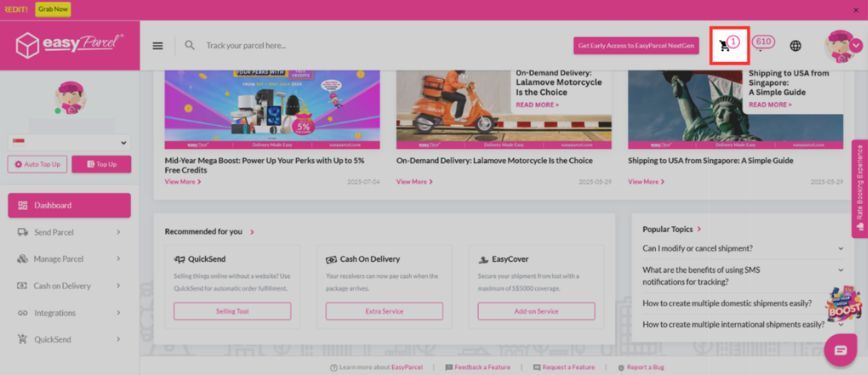
Task: Click Get Early Access to EasyParcel NextGen
Action: tap(636, 46)
